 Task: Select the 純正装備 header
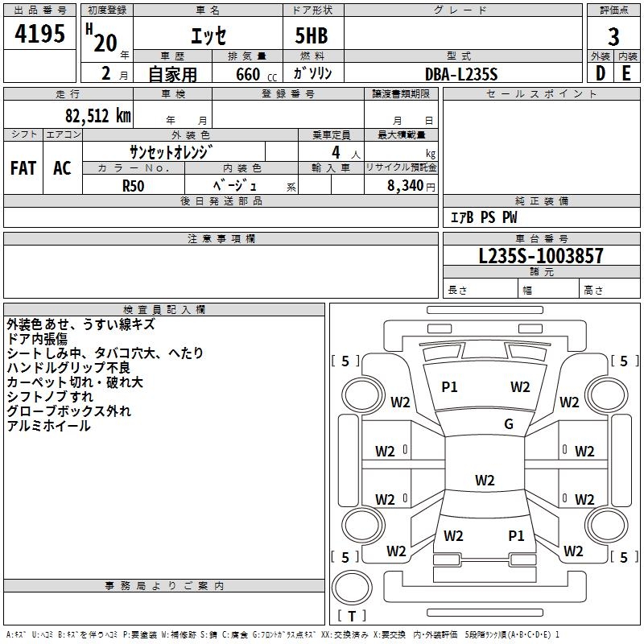click(x=541, y=200)
